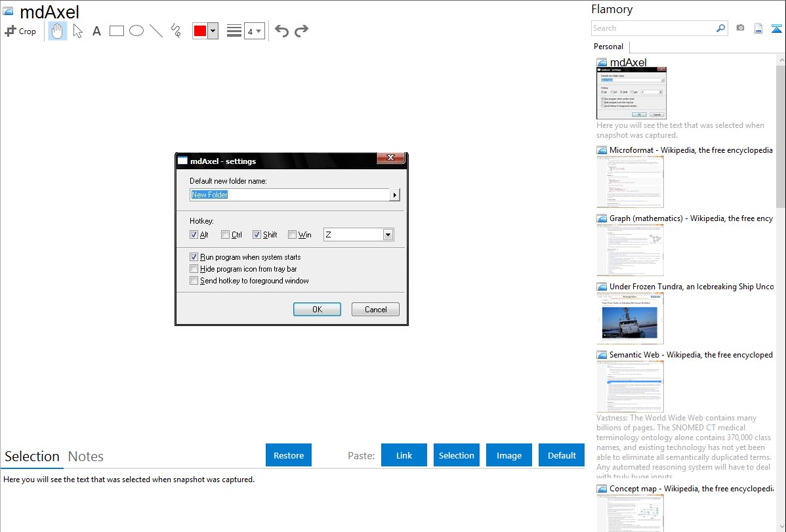Image resolution: width=786 pixels, height=532 pixels.
Task: Click the Default new folder name field
Action: tap(290, 195)
